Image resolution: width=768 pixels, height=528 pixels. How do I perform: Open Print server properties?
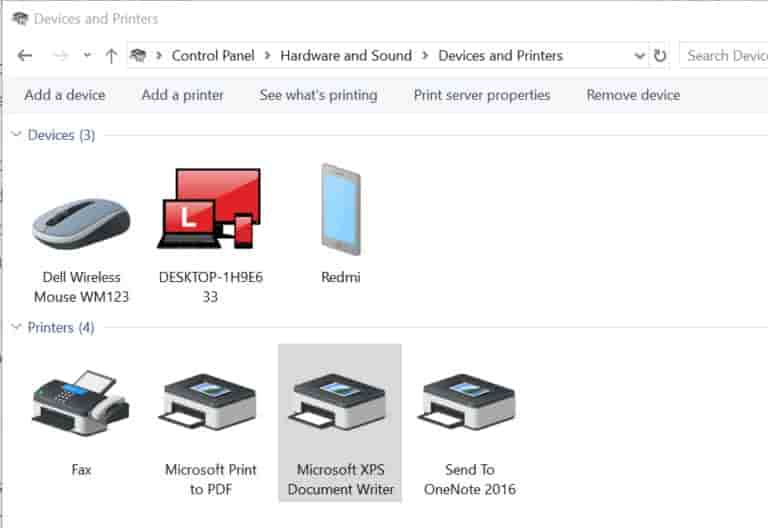(482, 95)
